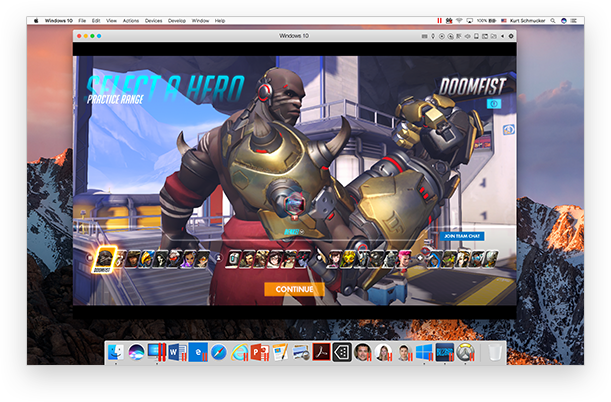Open Internet Explorer in the Dock
Screen dimensions: 611x402
pyautogui.click(x=239, y=352)
